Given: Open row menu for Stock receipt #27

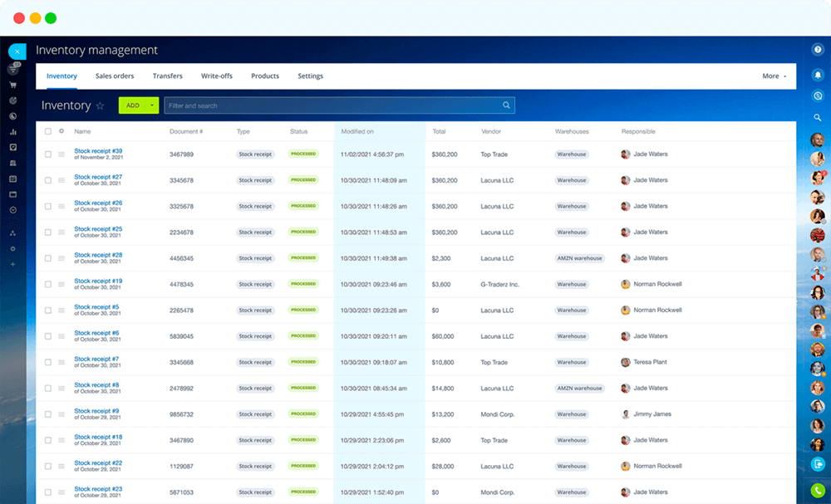Looking at the screenshot, I should point(61,180).
